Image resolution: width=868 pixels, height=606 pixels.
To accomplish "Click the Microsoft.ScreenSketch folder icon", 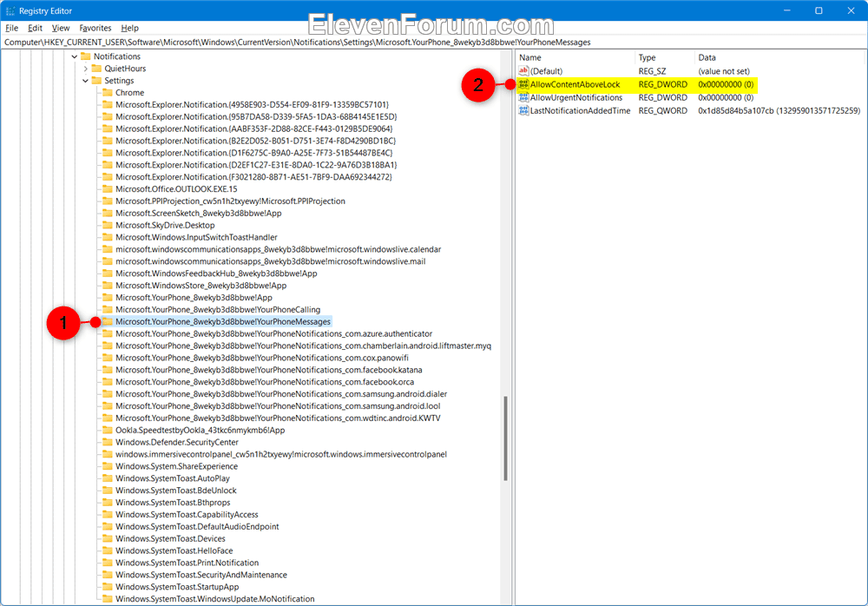I will click(108, 214).
